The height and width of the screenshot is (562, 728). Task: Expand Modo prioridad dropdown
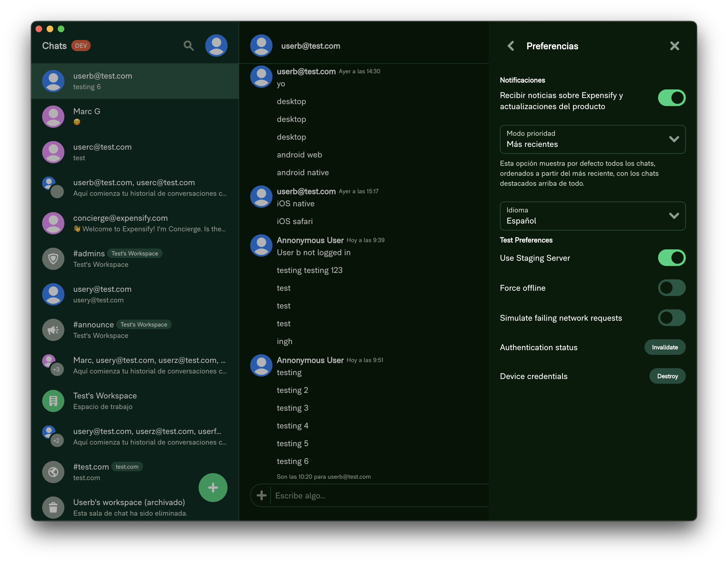point(592,139)
